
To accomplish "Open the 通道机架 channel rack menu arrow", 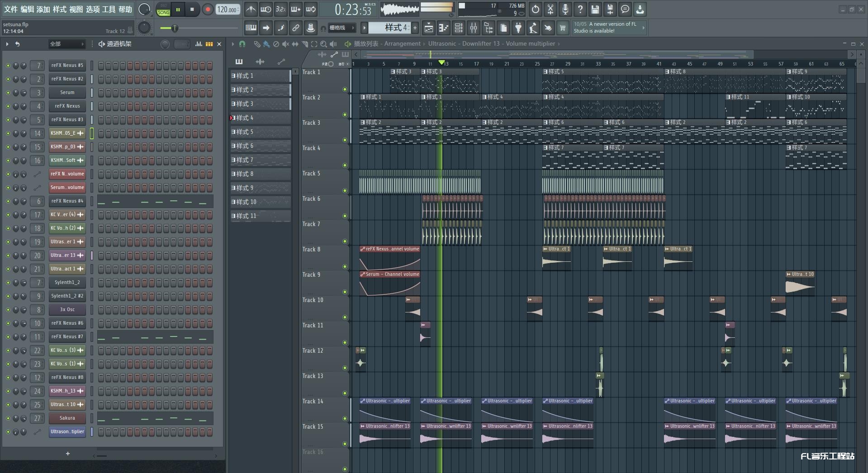I will coord(7,44).
